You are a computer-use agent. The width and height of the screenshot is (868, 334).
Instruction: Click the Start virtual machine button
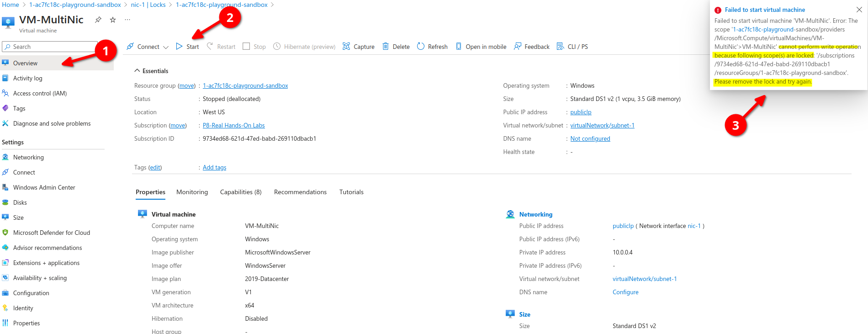coord(188,47)
